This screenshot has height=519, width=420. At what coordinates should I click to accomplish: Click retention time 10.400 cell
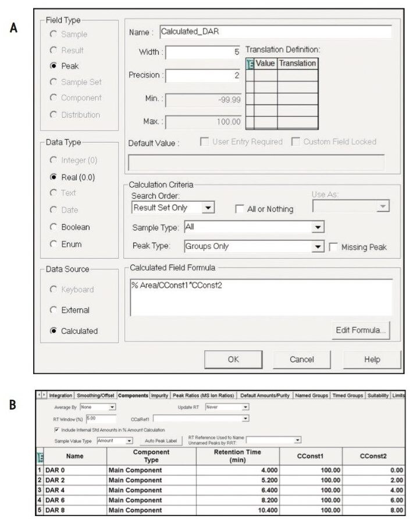coord(238,510)
